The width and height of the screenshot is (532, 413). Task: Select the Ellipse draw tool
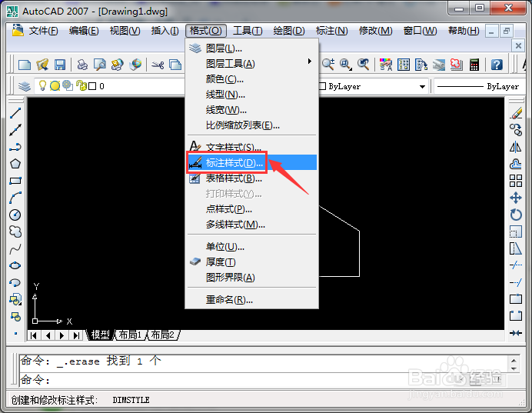(x=15, y=265)
